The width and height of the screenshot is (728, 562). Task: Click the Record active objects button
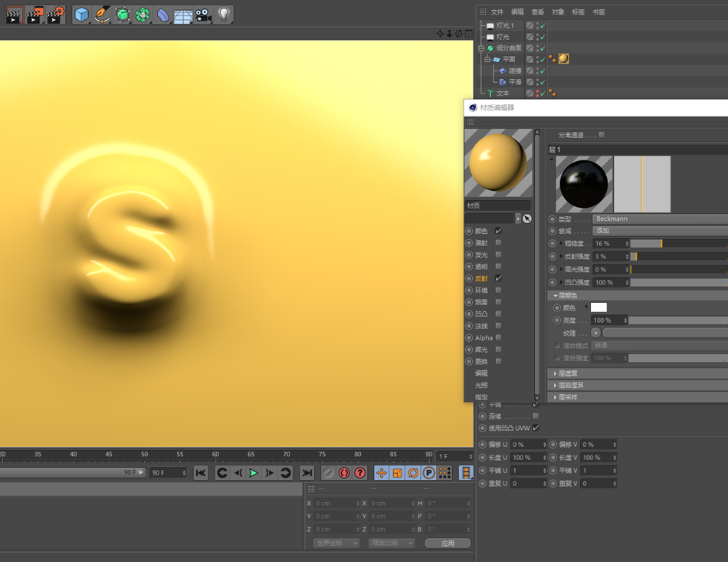(328, 473)
